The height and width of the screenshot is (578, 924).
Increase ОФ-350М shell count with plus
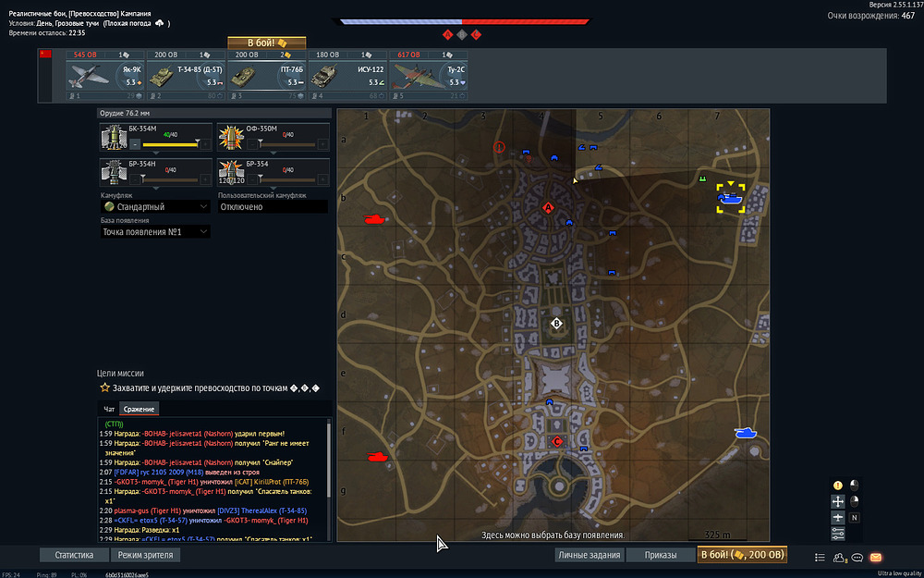click(x=322, y=144)
